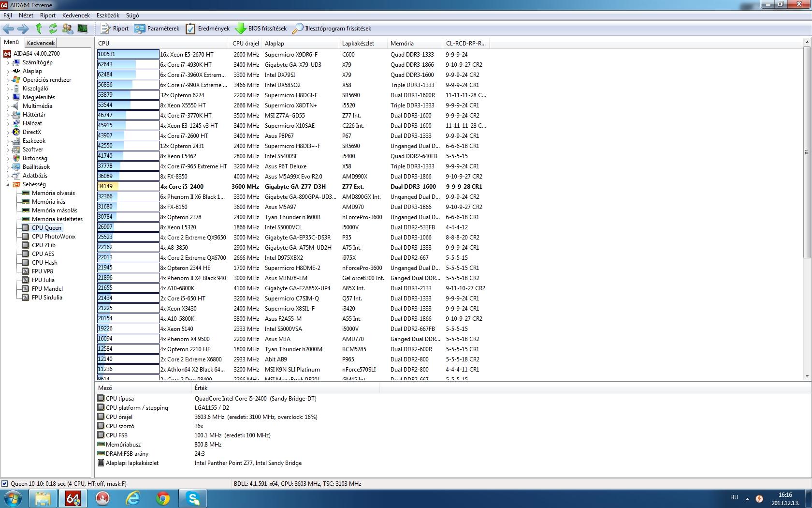Click the Eredmények toolbar button
Image resolution: width=812 pixels, height=508 pixels.
click(x=207, y=29)
